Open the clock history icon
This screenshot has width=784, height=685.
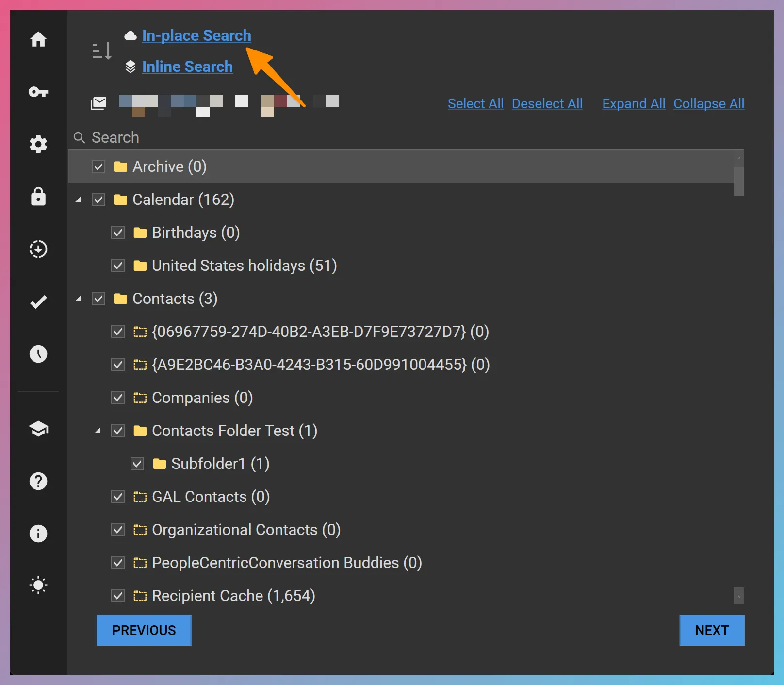38,354
